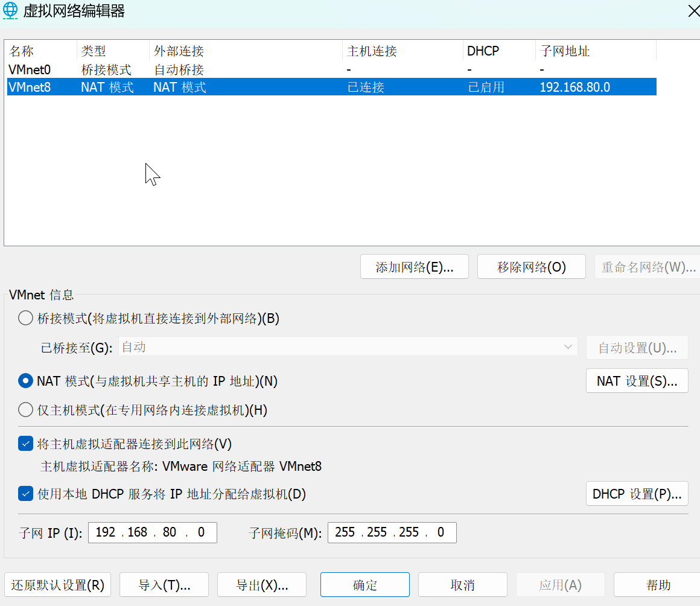The width and height of the screenshot is (700, 606).
Task: Select NAT 模式 radio option
Action: point(25,381)
